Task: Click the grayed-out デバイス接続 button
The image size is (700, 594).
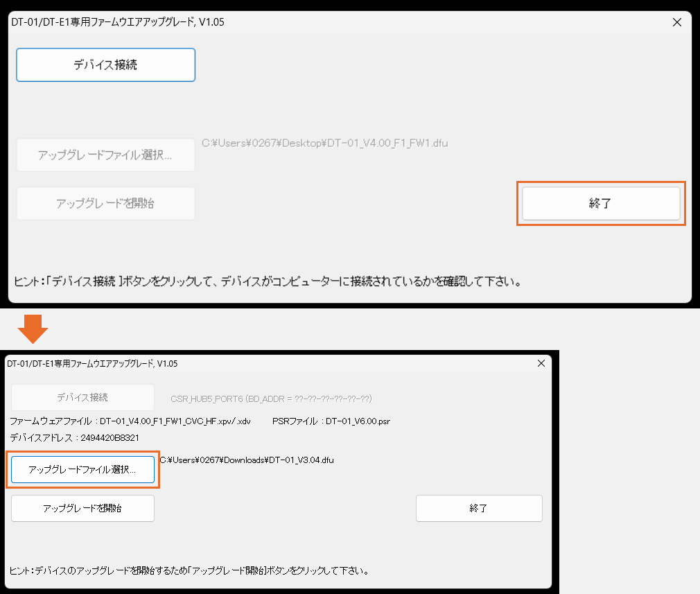Action: [82, 398]
